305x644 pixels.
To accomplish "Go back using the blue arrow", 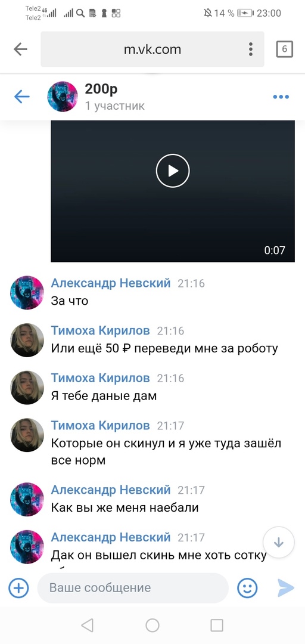I will tap(22, 97).
